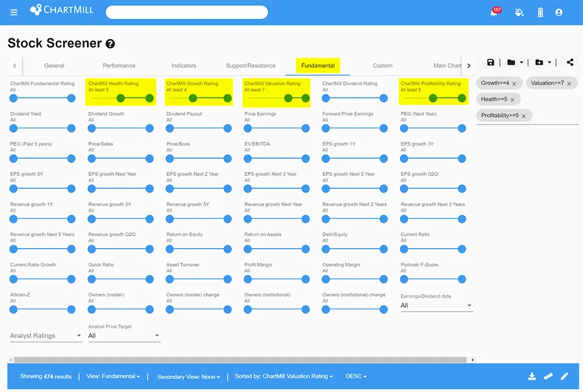This screenshot has height=392, width=583.
Task: Click the Return on Equity left slider handle
Action: [170, 249]
